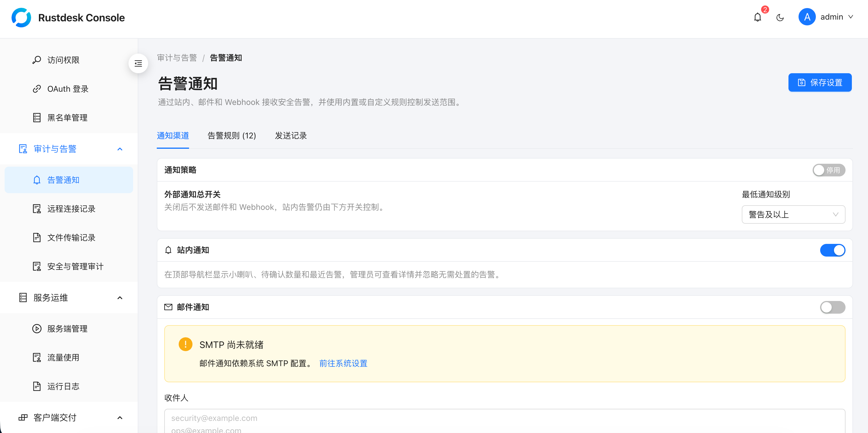
Task: Click the key icon beside 访问权限
Action: tap(37, 60)
